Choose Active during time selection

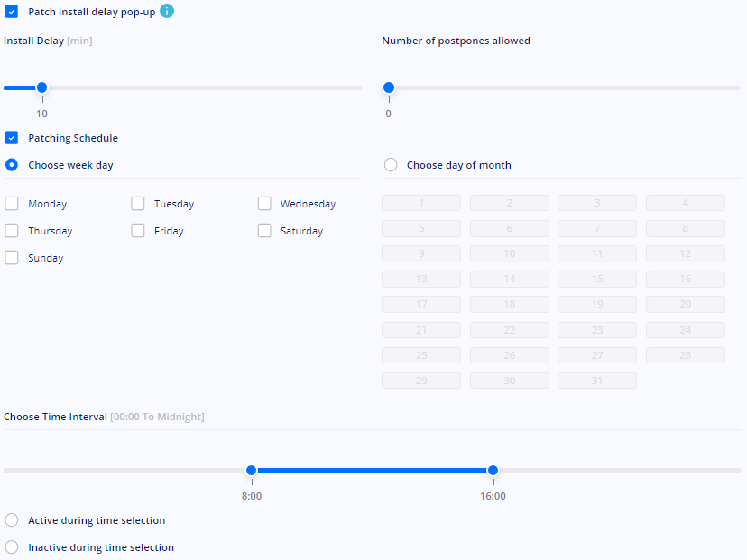pyautogui.click(x=12, y=520)
